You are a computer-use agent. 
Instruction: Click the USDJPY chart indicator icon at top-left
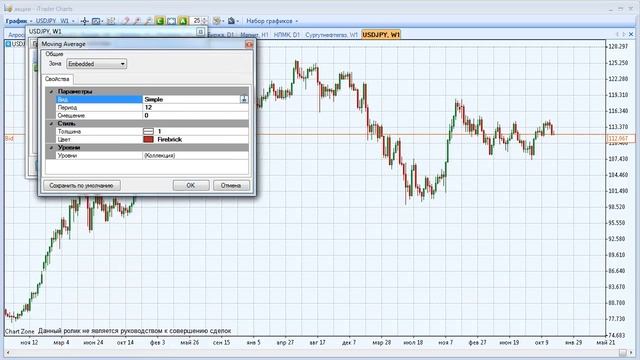pyautogui.click(x=8, y=44)
